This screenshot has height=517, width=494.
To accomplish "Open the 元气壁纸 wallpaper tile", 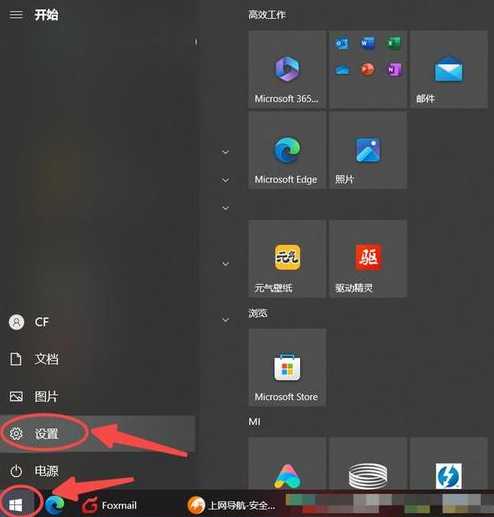I will pyautogui.click(x=287, y=259).
